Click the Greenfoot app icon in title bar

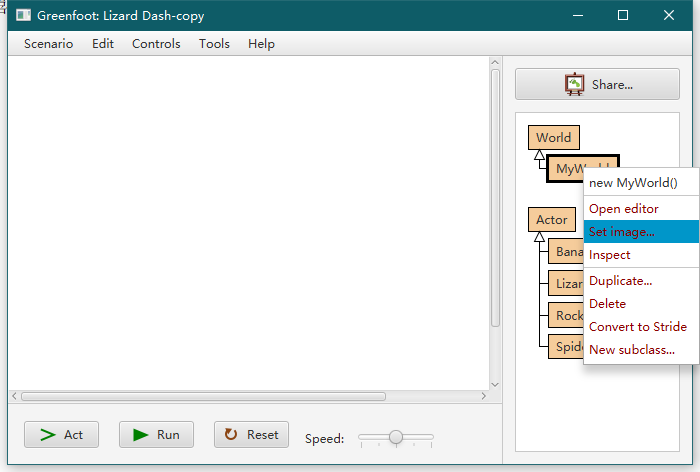point(23,15)
